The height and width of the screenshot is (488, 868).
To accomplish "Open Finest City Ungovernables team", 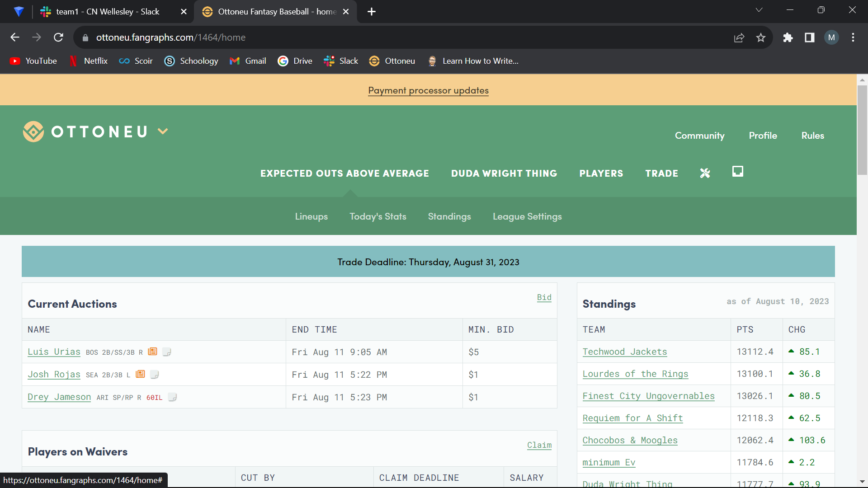I will tap(648, 396).
